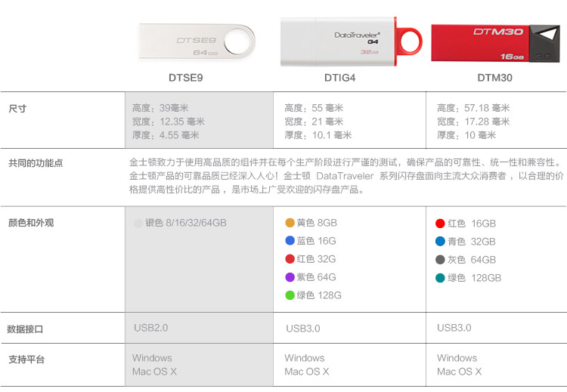Click the 共同的功能点 row header
This screenshot has height=392, width=567.
tap(36, 163)
